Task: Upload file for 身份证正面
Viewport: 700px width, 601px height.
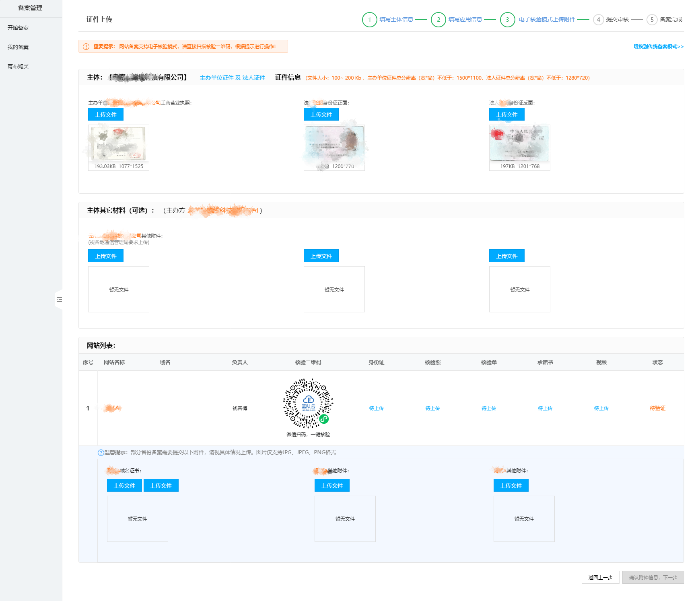Action: point(321,115)
